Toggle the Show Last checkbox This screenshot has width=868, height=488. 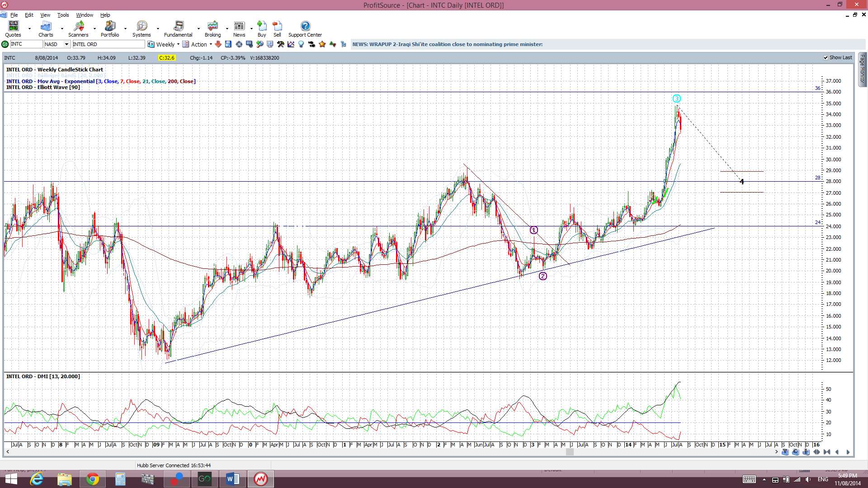[x=826, y=58]
